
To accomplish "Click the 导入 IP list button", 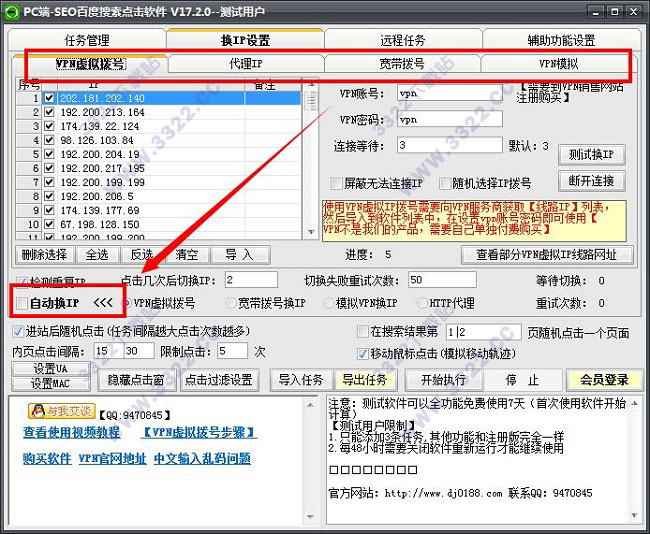I will pyautogui.click(x=240, y=255).
